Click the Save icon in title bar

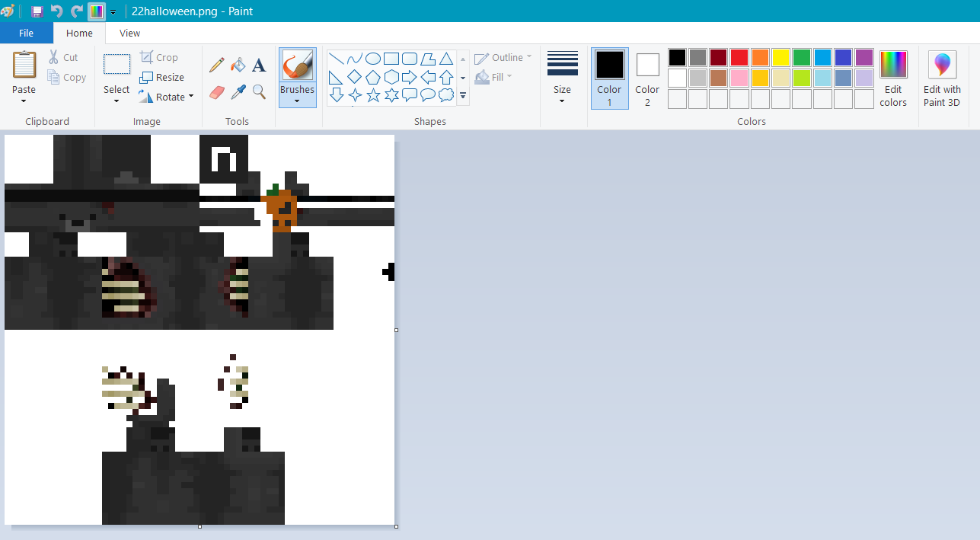click(37, 11)
